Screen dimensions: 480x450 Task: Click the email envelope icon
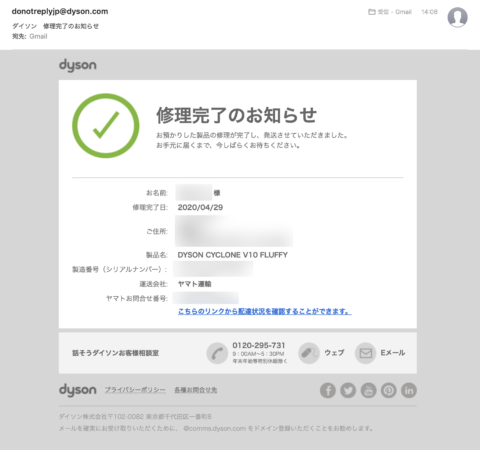pos(366,353)
